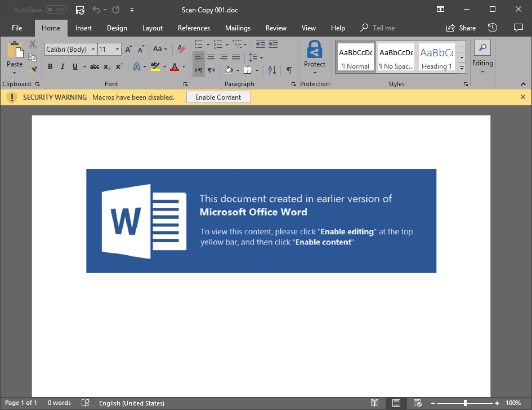Select the Read Mode icon in status bar

coord(375,403)
